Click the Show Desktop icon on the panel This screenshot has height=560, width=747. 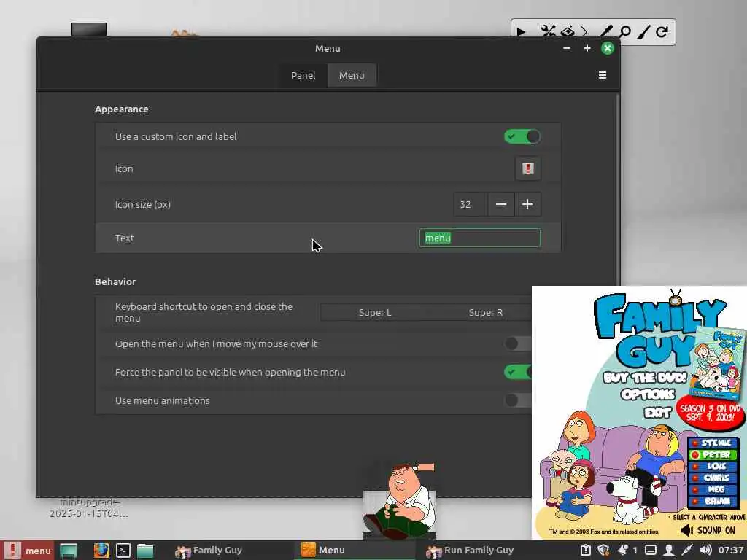coord(69,551)
